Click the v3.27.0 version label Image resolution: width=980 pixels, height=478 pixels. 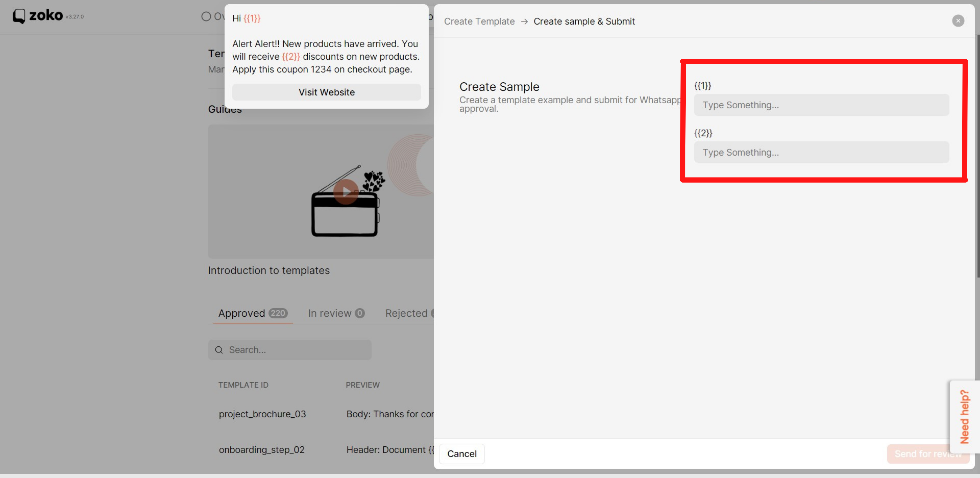coord(74,17)
